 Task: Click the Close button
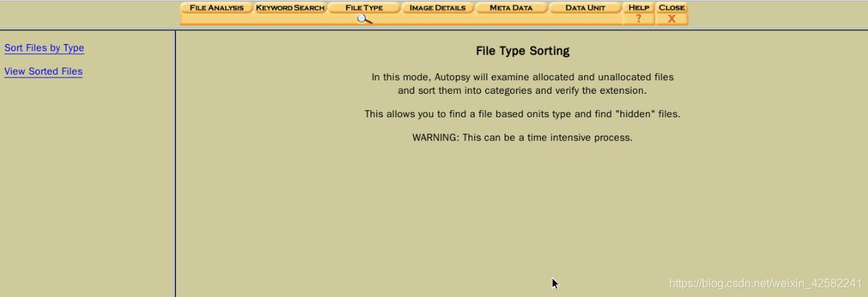click(671, 8)
